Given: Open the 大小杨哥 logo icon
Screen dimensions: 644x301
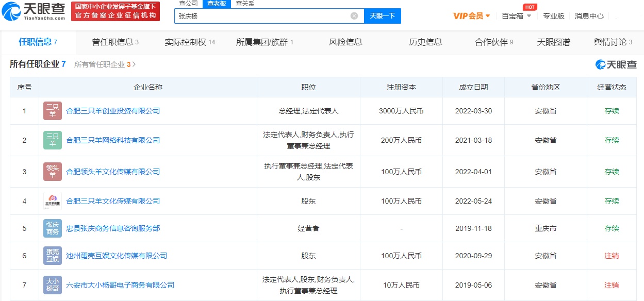Looking at the screenshot, I should coord(53,285).
